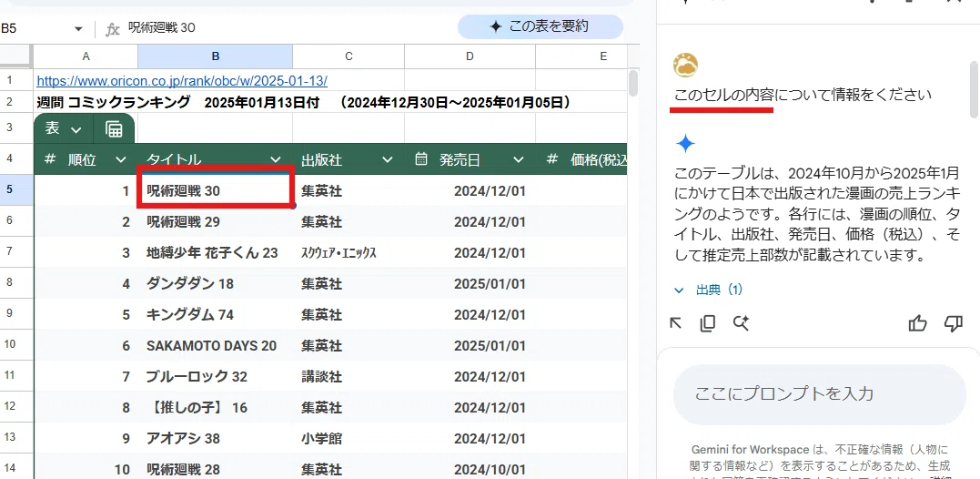The width and height of the screenshot is (980, 479).
Task: Click the thumbs down feedback icon
Action: pyautogui.click(x=953, y=322)
